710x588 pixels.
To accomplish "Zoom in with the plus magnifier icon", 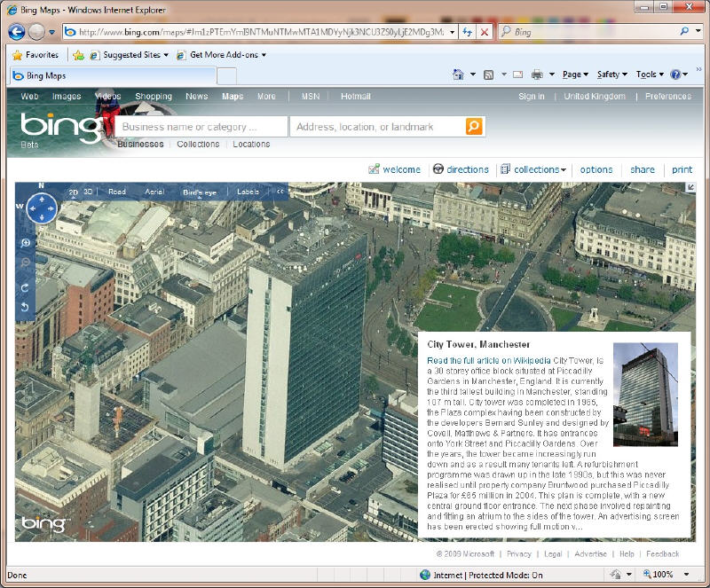I will (x=26, y=243).
